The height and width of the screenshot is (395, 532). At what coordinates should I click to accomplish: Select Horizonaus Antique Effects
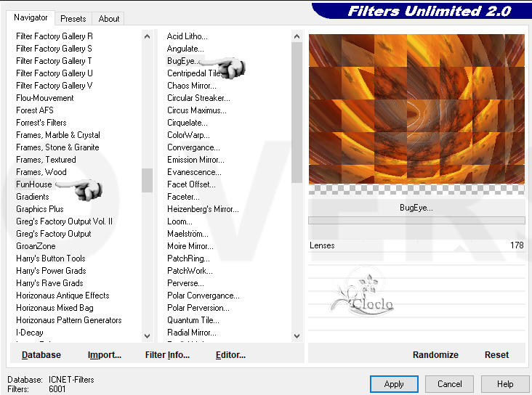pos(63,296)
